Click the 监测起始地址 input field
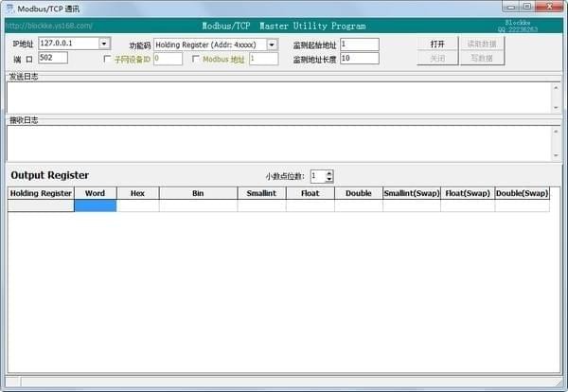Viewport: 568px width, 392px height. tap(358, 44)
